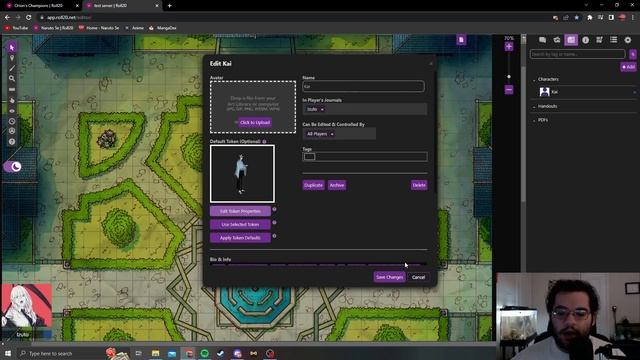Image resolution: width=640 pixels, height=360 pixels.
Task: Click the Click to Upload avatar button
Action: [255, 122]
